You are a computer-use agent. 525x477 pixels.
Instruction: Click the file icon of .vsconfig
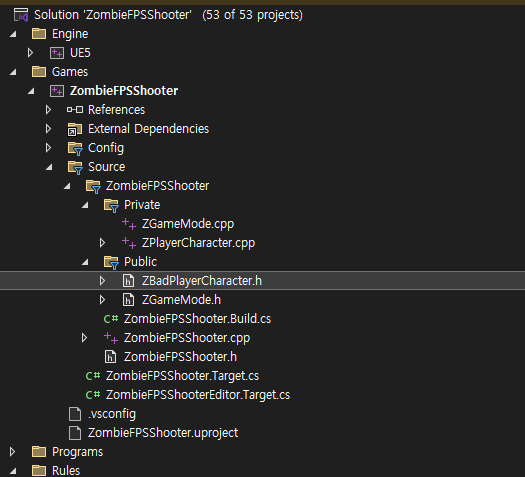click(75, 414)
